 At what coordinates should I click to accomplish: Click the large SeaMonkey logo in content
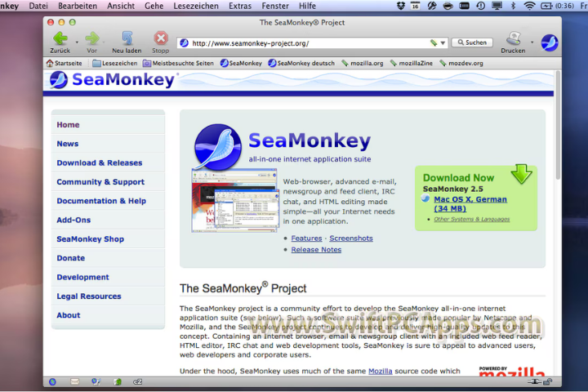(218, 147)
